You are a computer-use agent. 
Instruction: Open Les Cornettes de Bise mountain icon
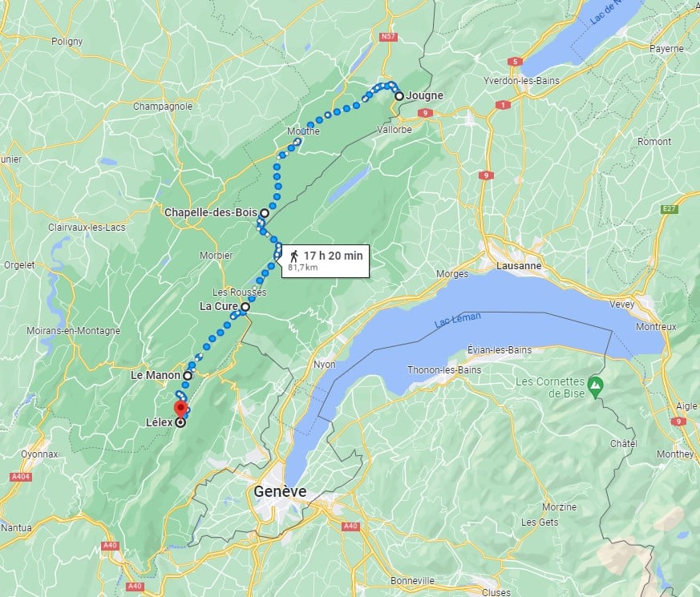595,385
